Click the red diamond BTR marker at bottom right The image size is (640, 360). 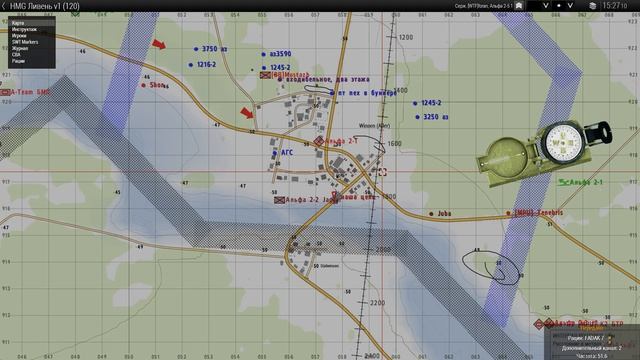[539, 324]
